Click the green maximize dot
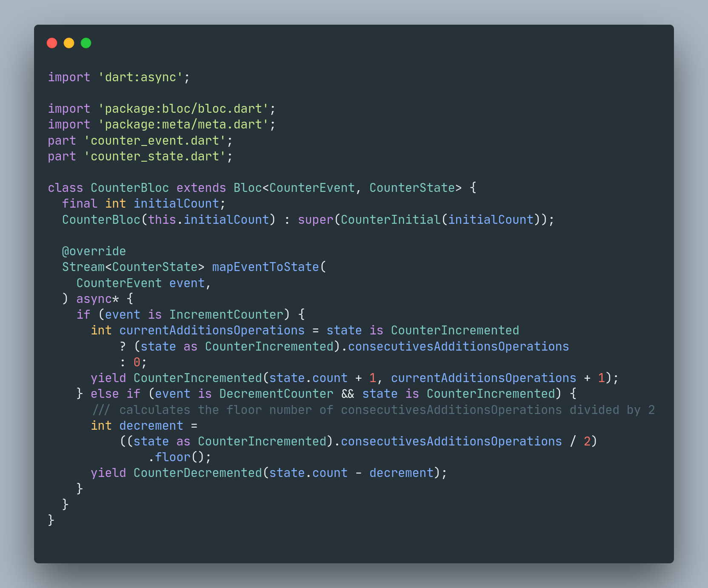The height and width of the screenshot is (588, 708). 86,43
